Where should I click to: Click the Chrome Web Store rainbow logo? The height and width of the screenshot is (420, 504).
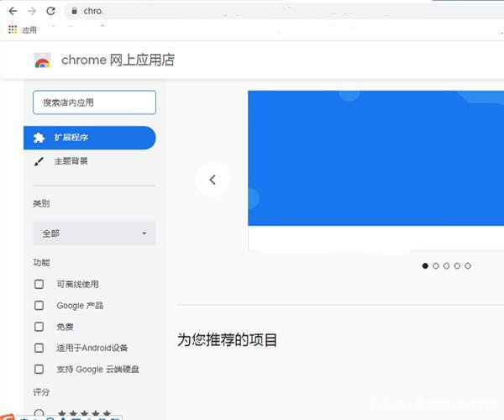43,60
